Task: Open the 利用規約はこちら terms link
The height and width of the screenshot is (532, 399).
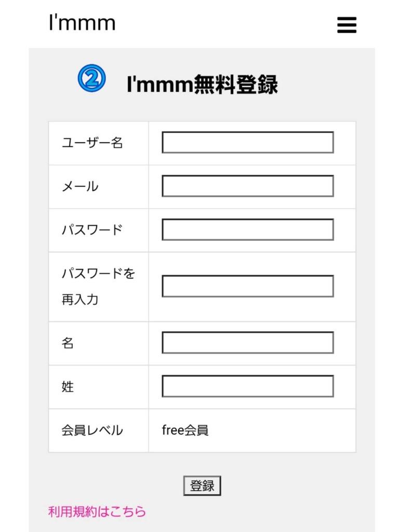Action: tap(97, 512)
